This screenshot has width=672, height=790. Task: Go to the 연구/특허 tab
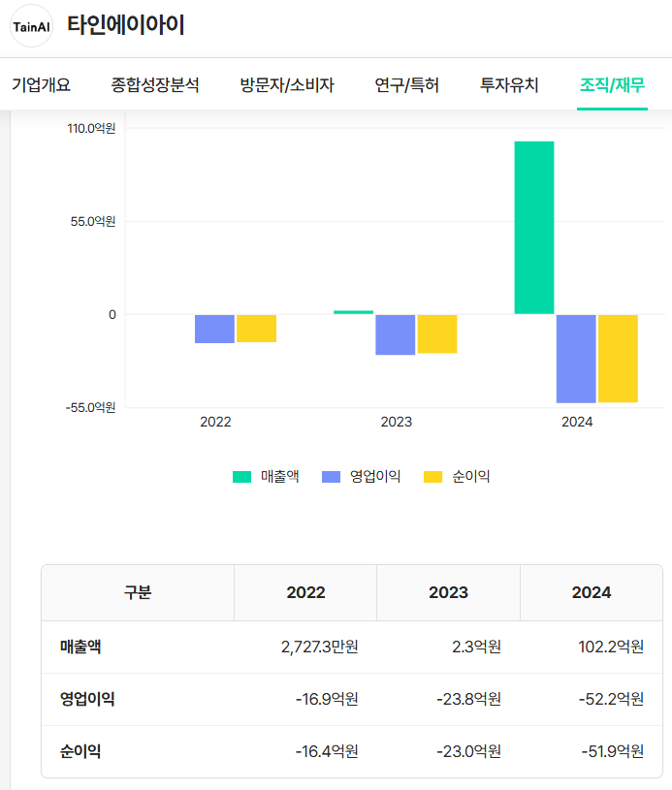click(x=407, y=85)
